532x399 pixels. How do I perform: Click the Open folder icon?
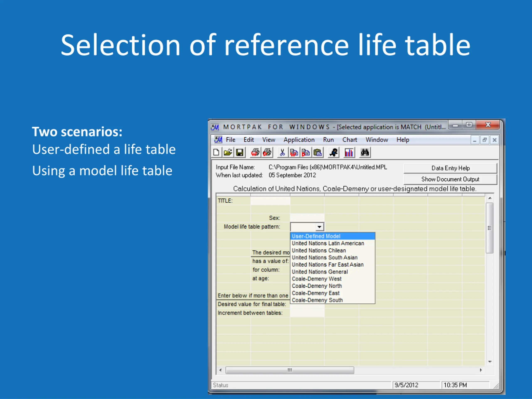point(228,153)
